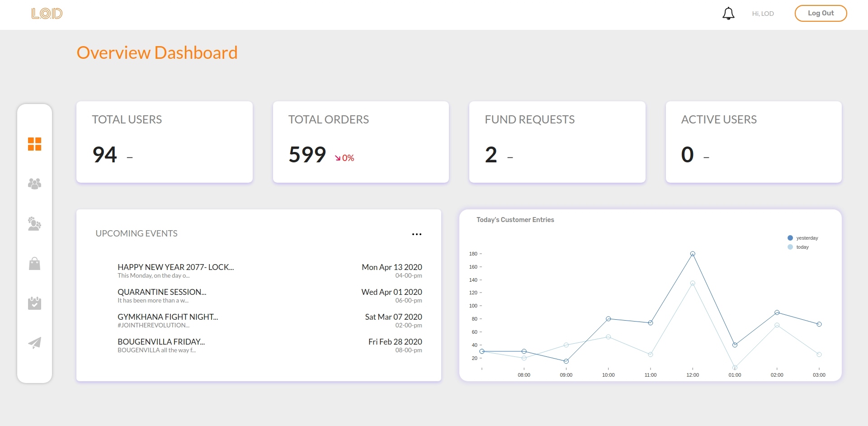868x426 pixels.
Task: Open the shopping bag orders icon
Action: (x=34, y=264)
